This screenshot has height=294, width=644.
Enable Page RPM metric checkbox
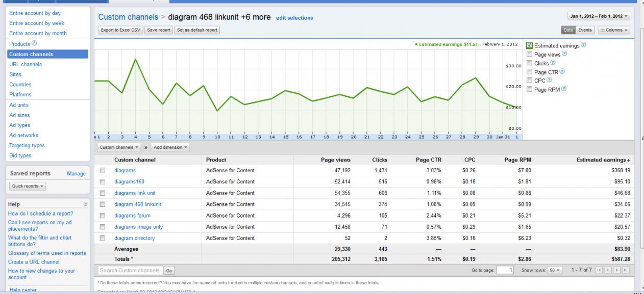pos(530,89)
